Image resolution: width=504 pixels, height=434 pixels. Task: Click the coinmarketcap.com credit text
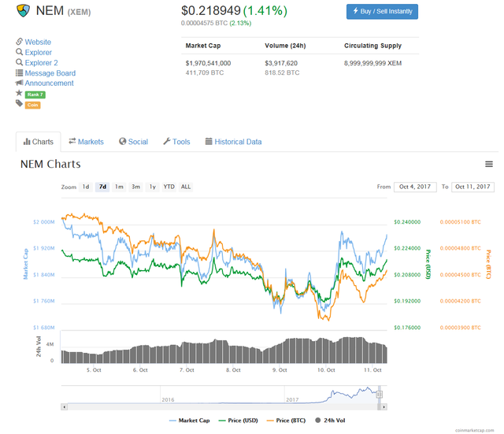474,430
